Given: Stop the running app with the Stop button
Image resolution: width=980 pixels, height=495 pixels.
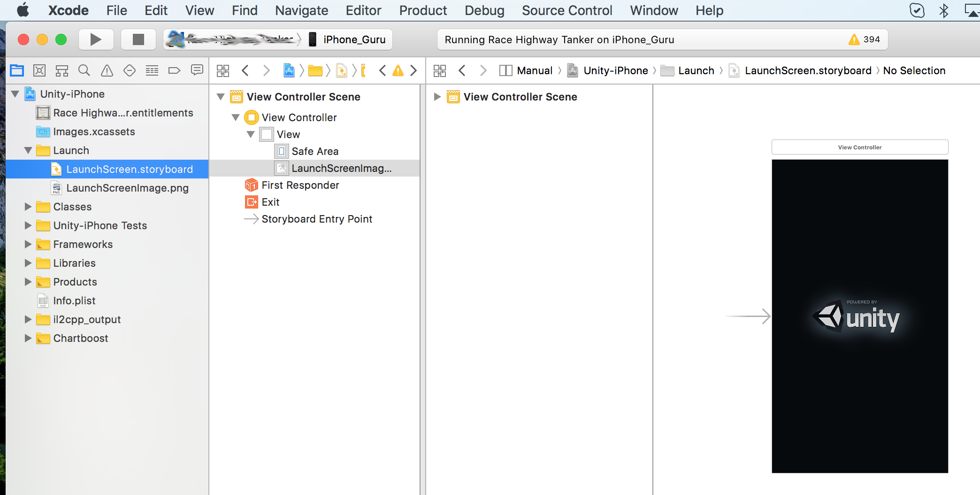Looking at the screenshot, I should (138, 39).
